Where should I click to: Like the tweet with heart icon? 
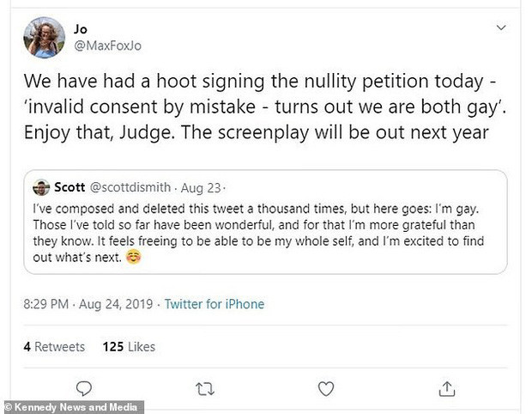point(325,388)
